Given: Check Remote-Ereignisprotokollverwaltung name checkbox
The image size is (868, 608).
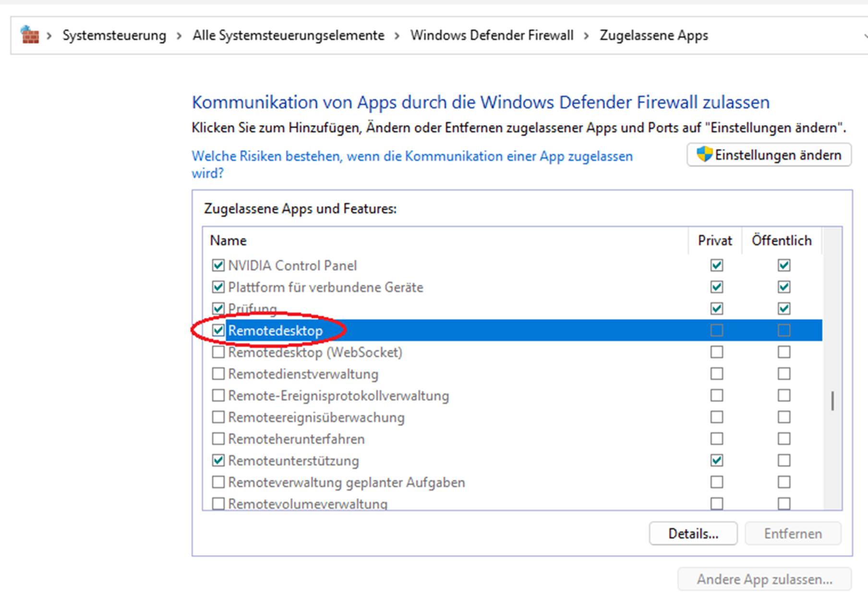Looking at the screenshot, I should point(218,395).
